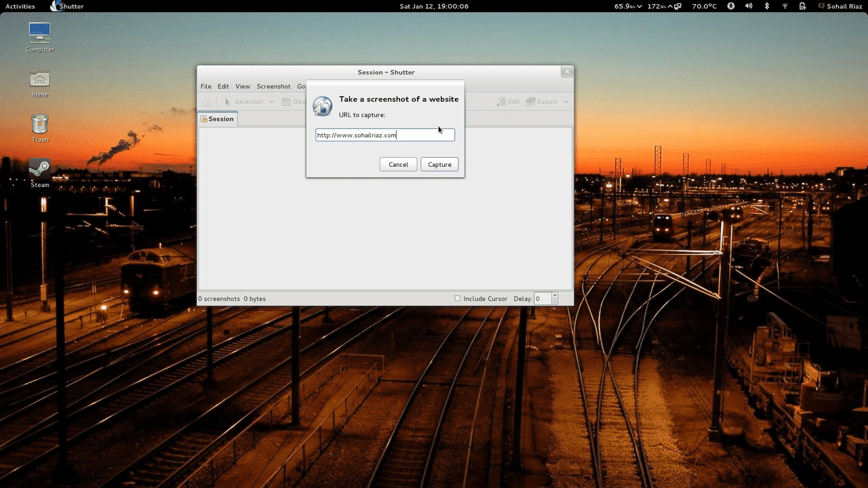Click inside the URL to capture field

[384, 135]
